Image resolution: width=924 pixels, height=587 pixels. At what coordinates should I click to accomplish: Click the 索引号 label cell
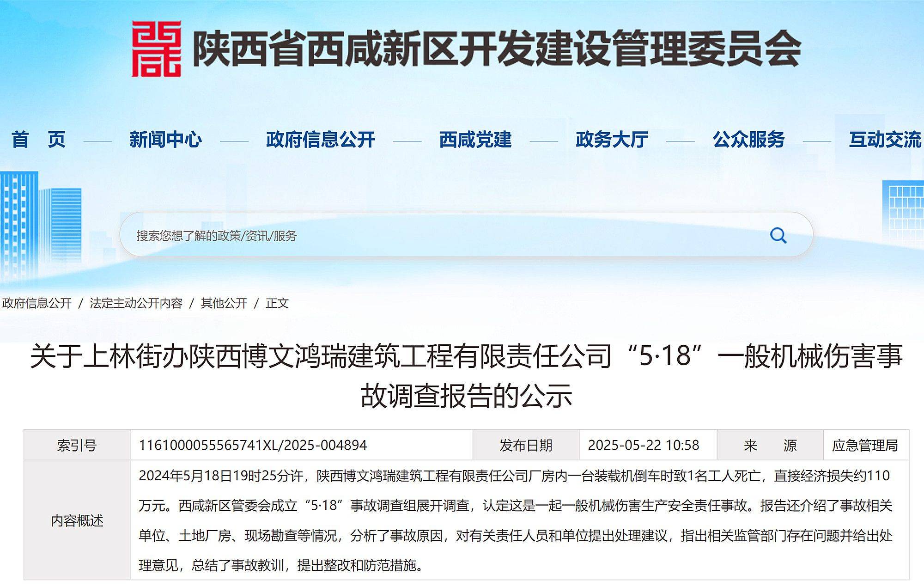click(x=77, y=445)
